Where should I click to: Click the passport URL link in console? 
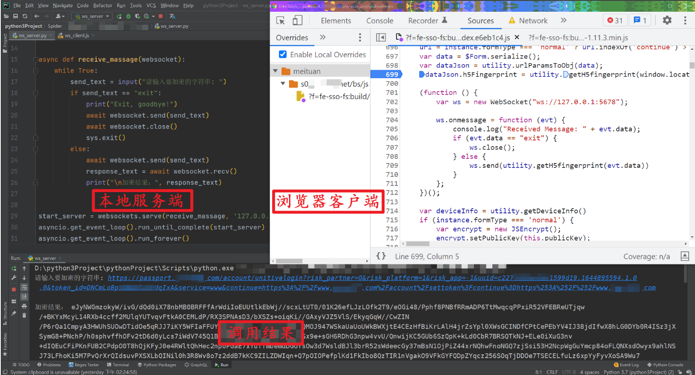[372, 278]
